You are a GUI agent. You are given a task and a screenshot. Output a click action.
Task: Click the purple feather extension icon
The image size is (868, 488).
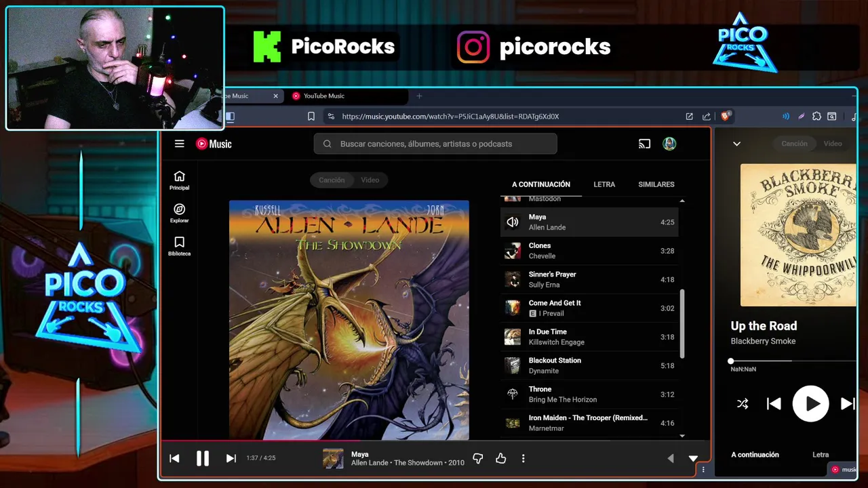801,117
